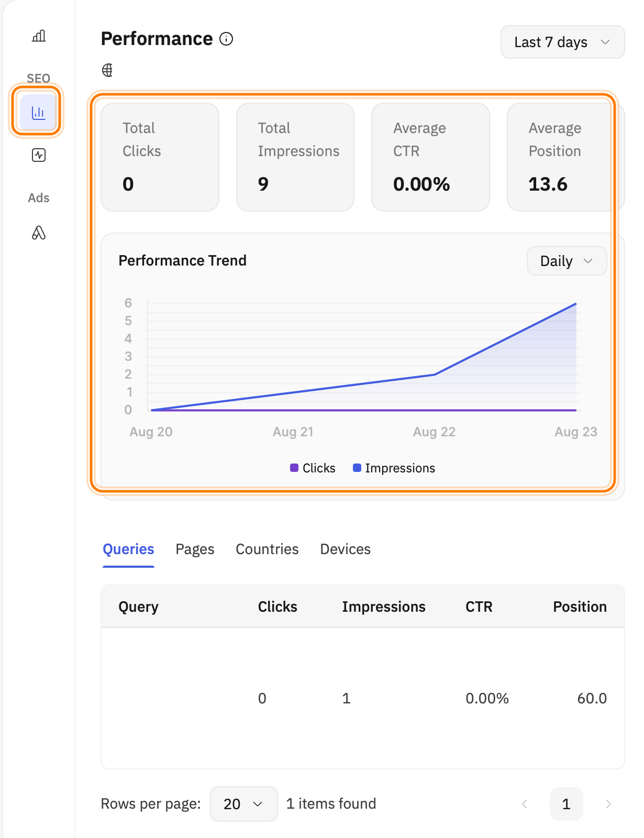The height and width of the screenshot is (838, 644).
Task: Open the site health activity icon
Action: [x=39, y=155]
